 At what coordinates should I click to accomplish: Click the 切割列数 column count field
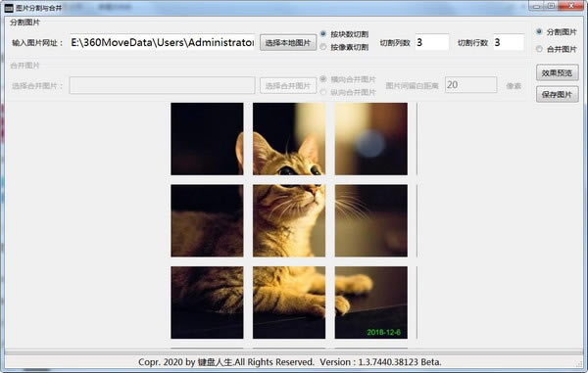point(431,42)
